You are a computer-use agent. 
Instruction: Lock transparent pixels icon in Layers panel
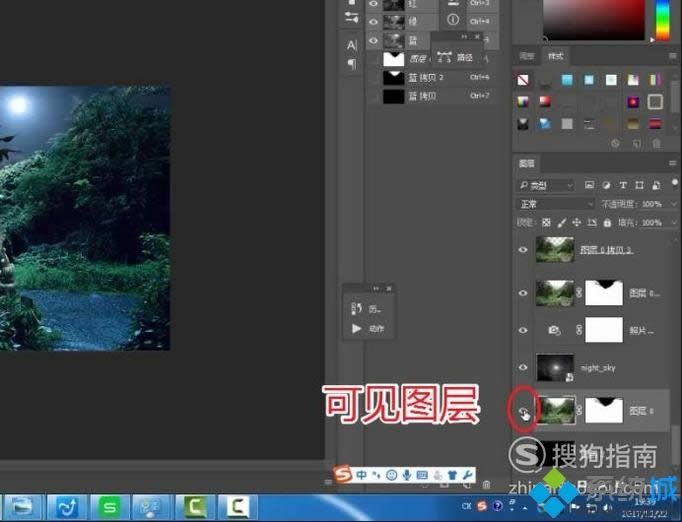click(x=546, y=223)
